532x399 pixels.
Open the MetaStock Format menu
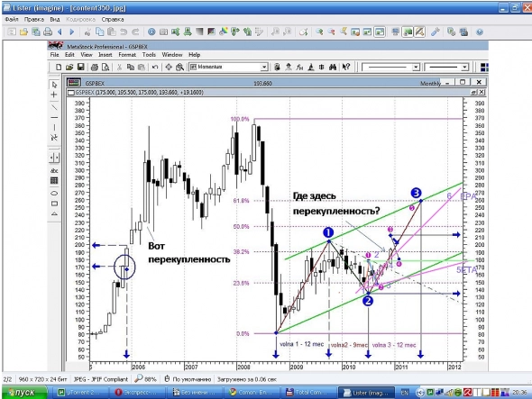(127, 55)
